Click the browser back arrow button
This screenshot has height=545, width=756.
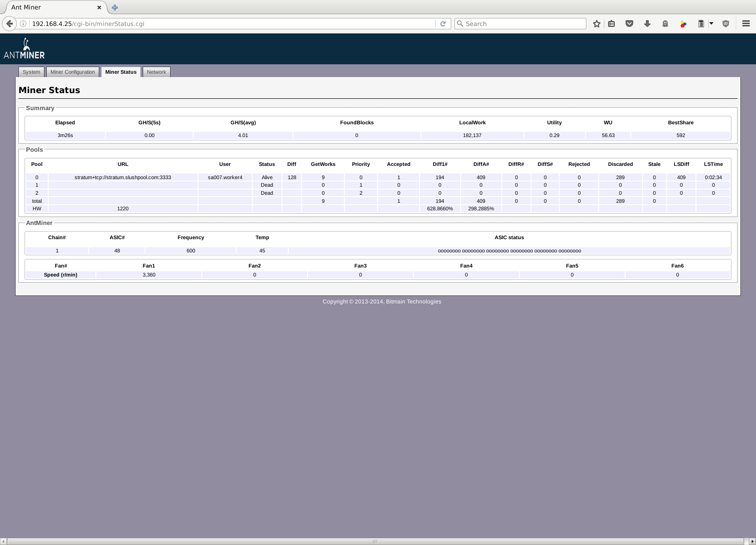point(9,24)
